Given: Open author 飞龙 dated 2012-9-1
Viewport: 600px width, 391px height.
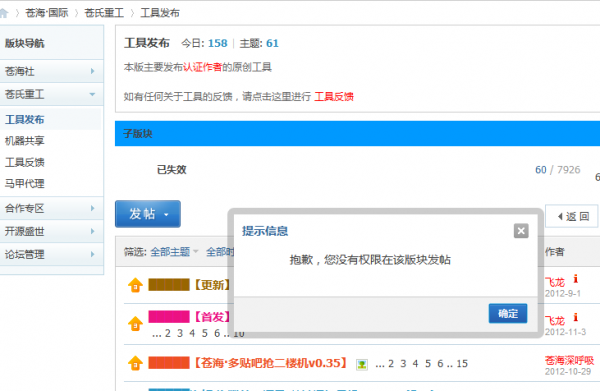Looking at the screenshot, I should click(555, 282).
